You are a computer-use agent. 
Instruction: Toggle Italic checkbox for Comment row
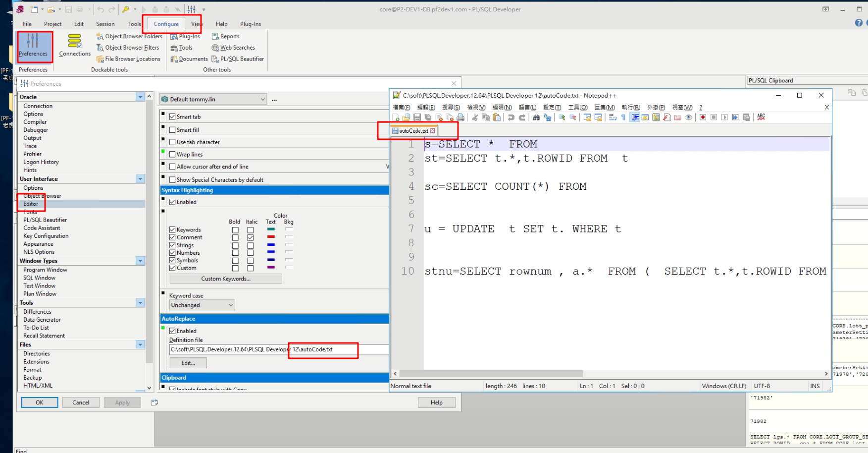251,237
